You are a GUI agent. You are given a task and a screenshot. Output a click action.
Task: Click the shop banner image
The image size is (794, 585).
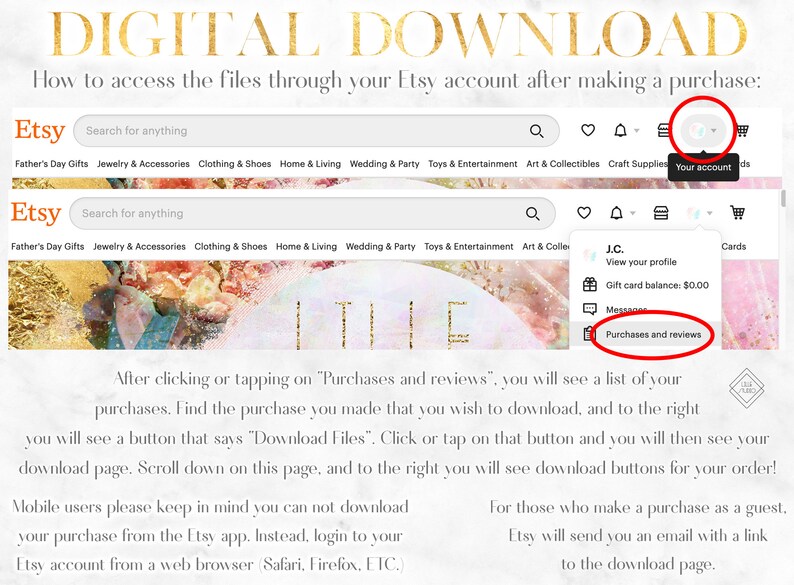(x=289, y=305)
